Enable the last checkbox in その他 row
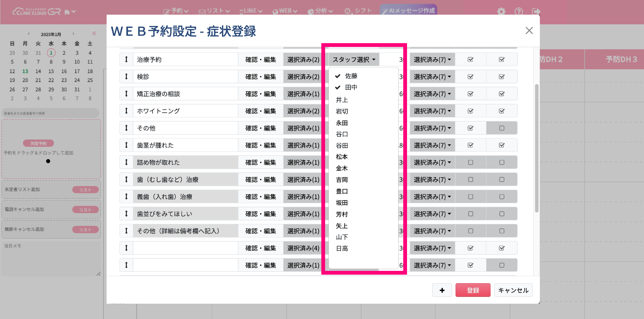The width and height of the screenshot is (644, 319). pyautogui.click(x=502, y=128)
